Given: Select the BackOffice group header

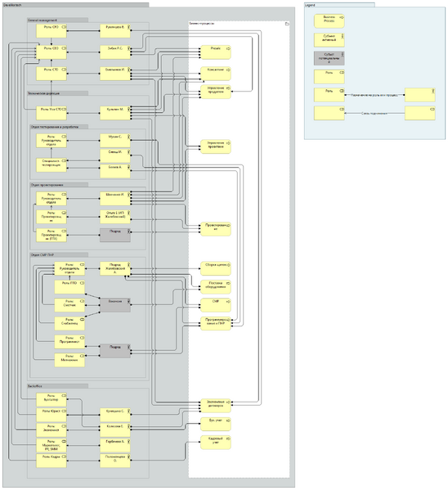Looking at the screenshot, I should 57,386.
